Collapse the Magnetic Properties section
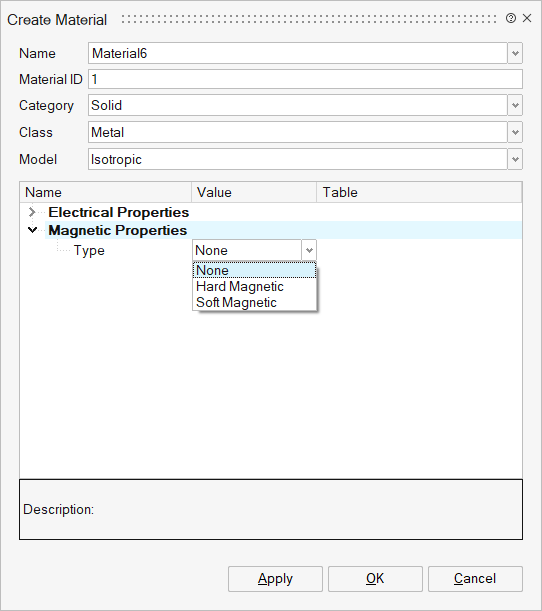This screenshot has width=542, height=611. (32, 230)
